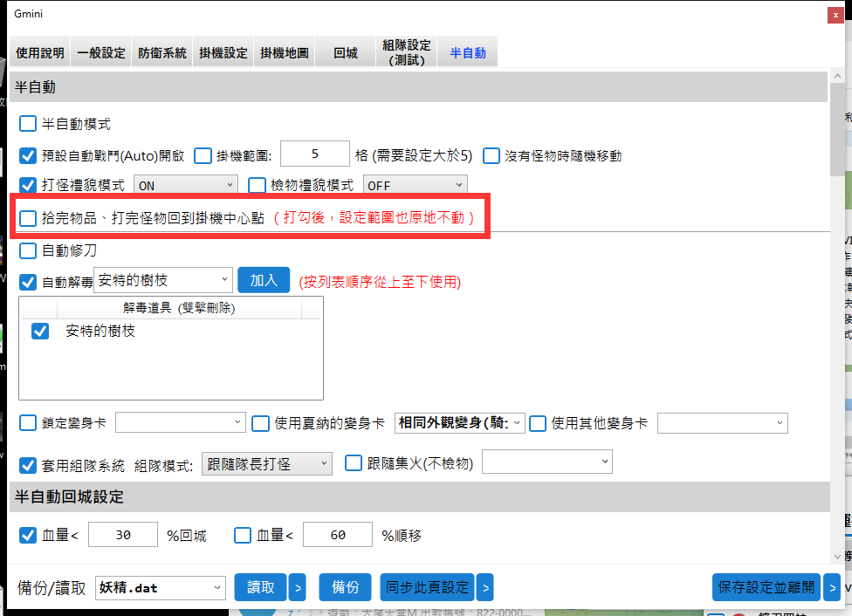The image size is (852, 616).
Task: Open the 使用說明 tab
Action: (x=39, y=52)
